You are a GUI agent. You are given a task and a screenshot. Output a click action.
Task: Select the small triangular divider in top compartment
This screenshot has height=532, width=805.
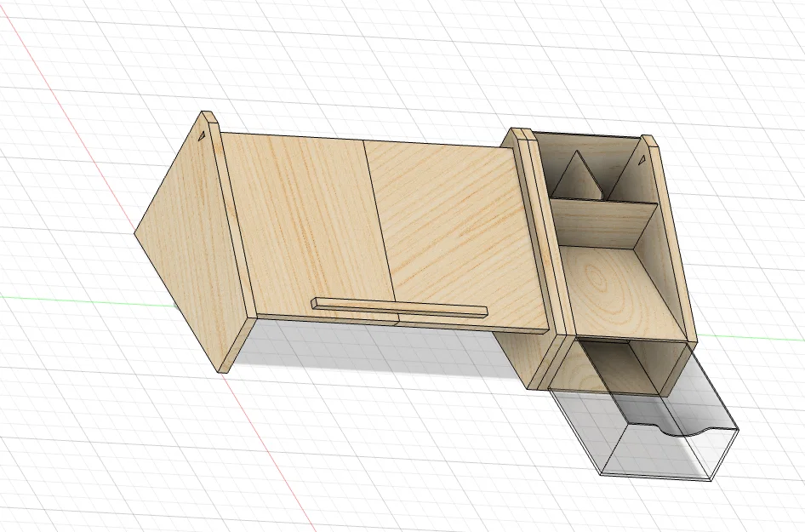[x=578, y=175]
